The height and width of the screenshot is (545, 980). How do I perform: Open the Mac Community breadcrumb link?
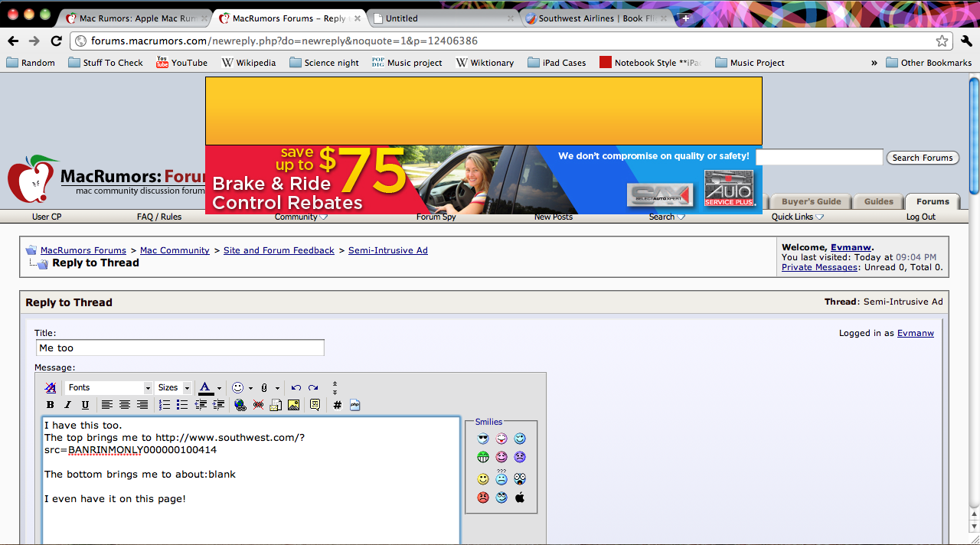pos(175,250)
